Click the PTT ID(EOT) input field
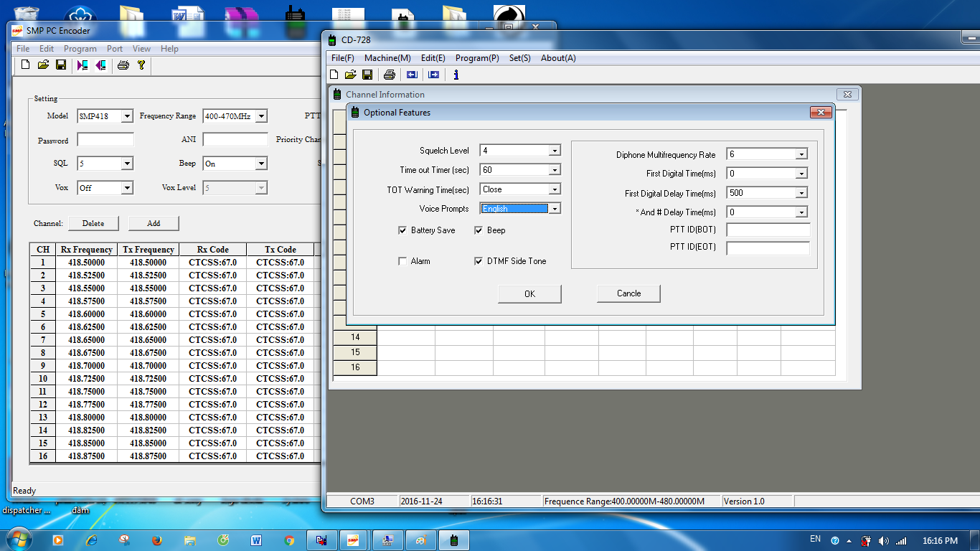The width and height of the screenshot is (980, 551). point(768,248)
